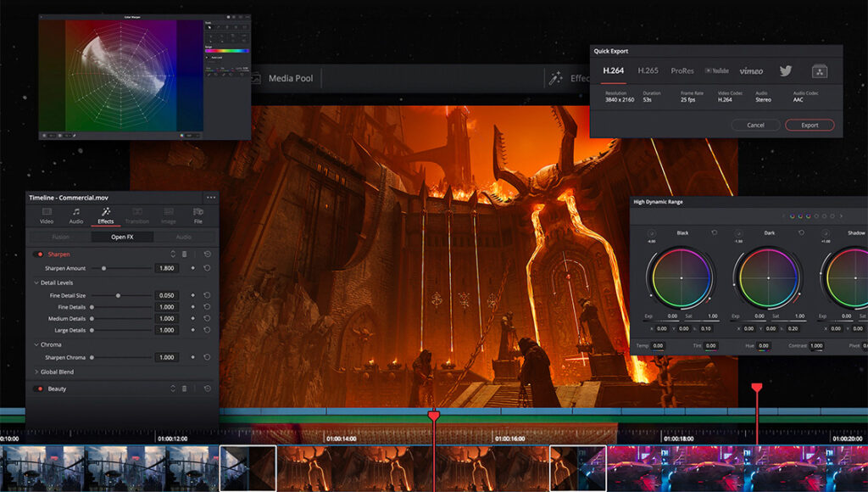The width and height of the screenshot is (868, 492).
Task: Collapse the Chroma section
Action: pyautogui.click(x=36, y=344)
